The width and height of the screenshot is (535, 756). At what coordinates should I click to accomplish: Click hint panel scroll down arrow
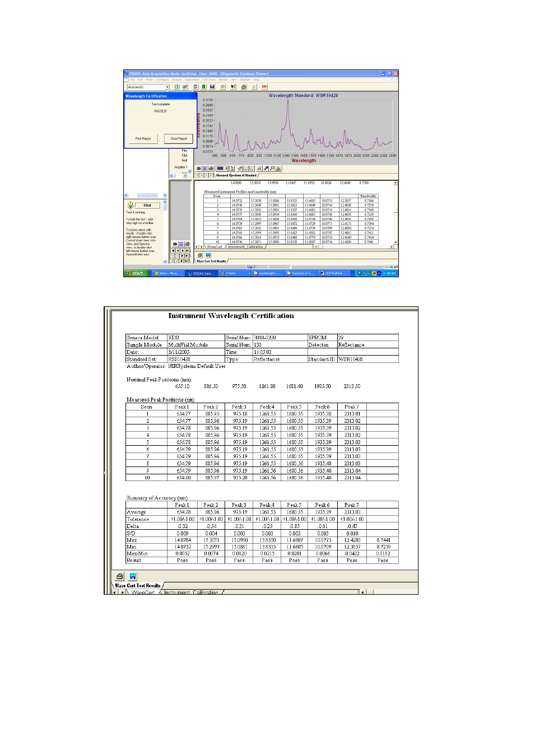pos(165,262)
